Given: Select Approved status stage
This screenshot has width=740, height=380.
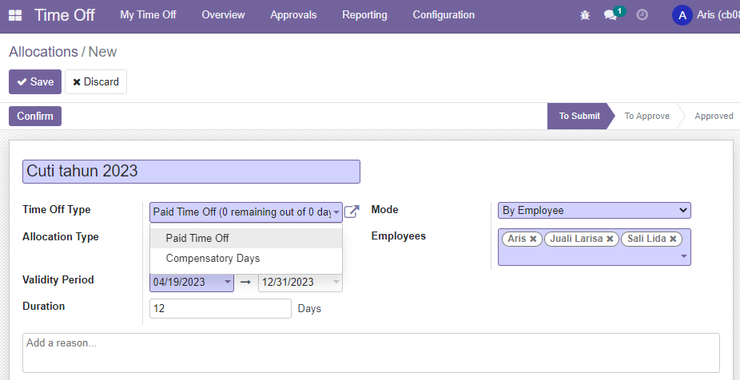Looking at the screenshot, I should [714, 116].
